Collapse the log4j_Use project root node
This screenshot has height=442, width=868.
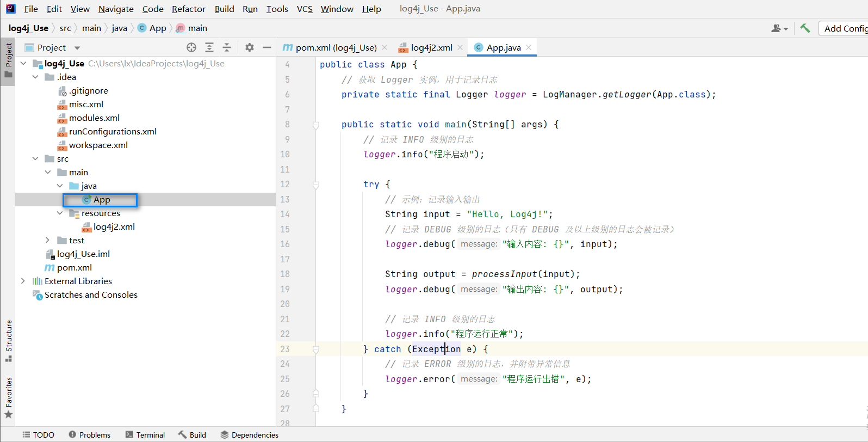(23, 64)
